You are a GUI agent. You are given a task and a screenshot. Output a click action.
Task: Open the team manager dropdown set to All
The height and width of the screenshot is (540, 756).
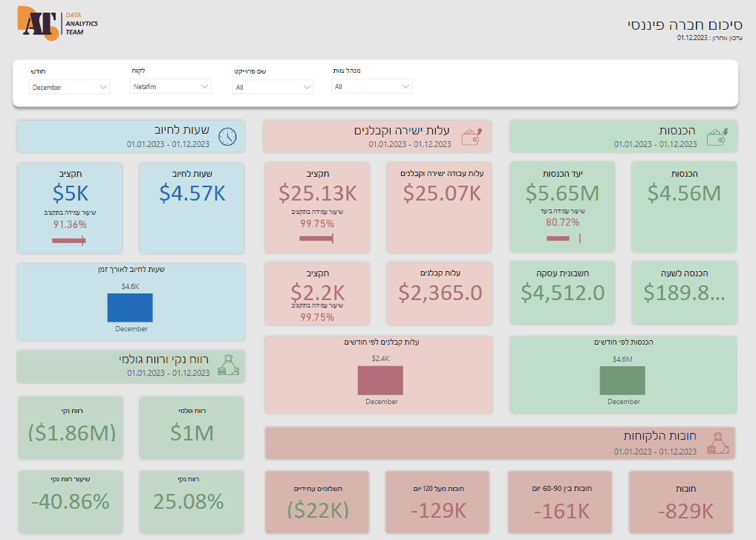click(372, 86)
